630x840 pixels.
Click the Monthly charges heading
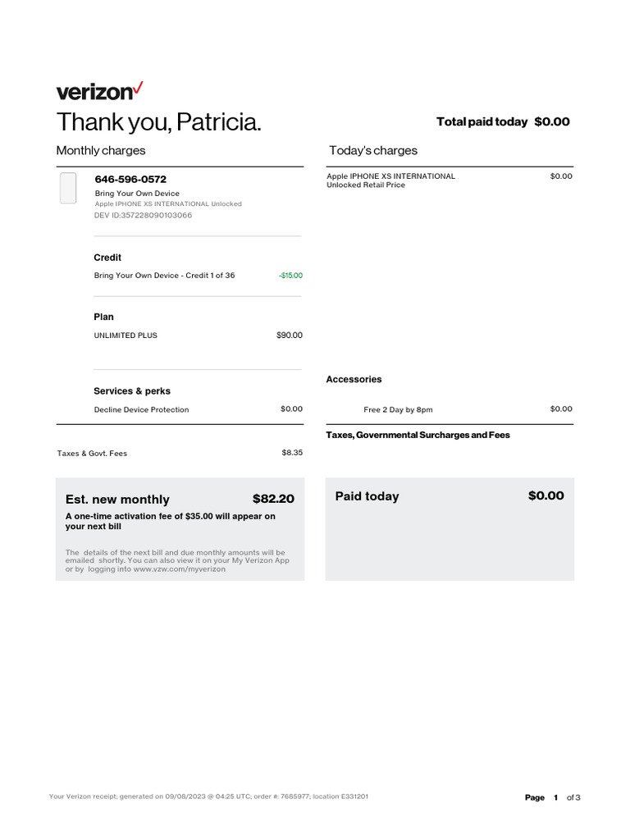101,150
